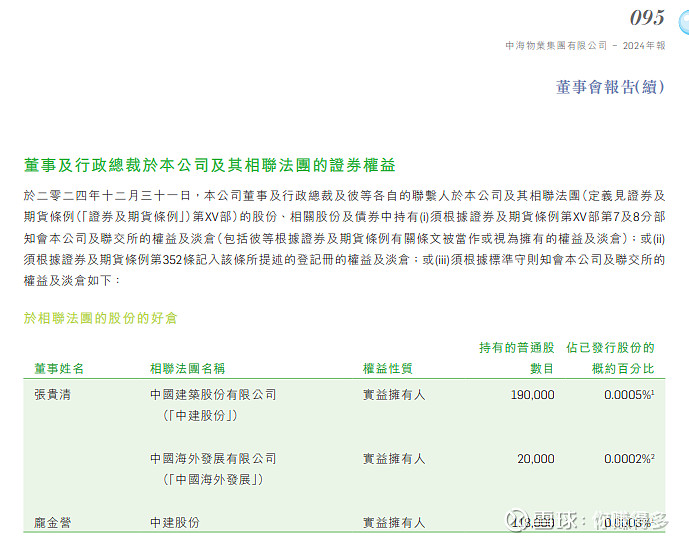689x542 pixels.
Task: Click the abbreviation (「中國海外發展」)
Action: coord(213,480)
